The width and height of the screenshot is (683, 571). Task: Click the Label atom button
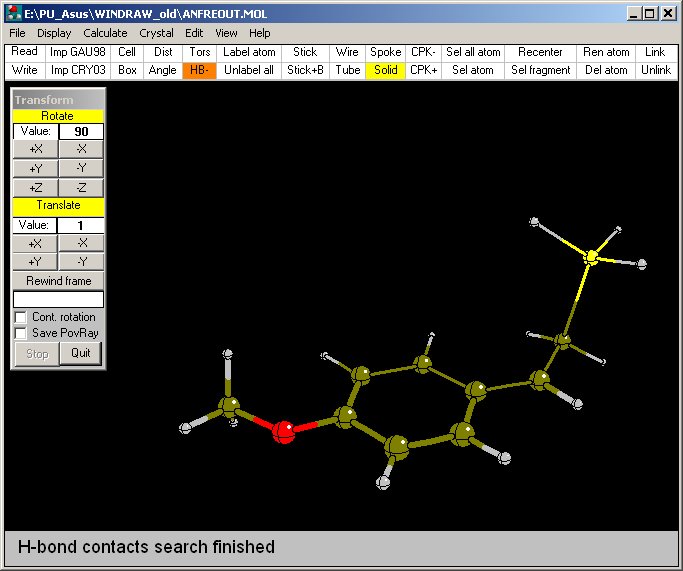click(249, 52)
